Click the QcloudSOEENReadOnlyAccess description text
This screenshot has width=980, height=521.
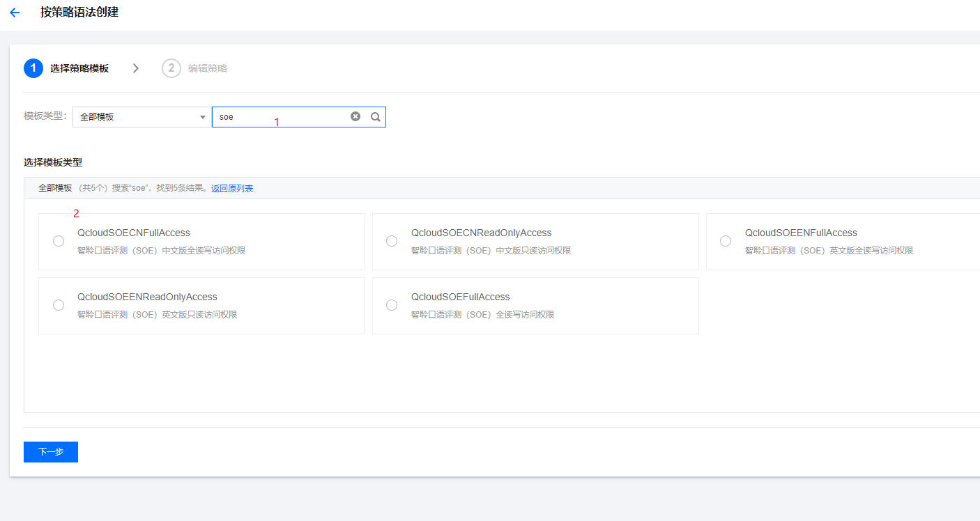[x=157, y=315]
